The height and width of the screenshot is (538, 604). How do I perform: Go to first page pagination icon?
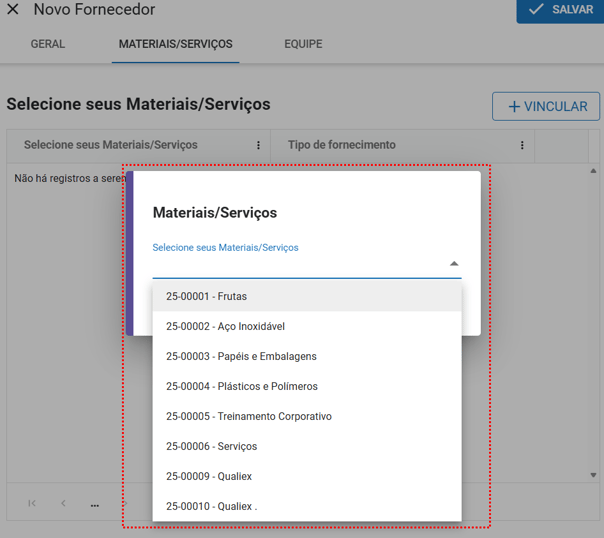pos(32,504)
